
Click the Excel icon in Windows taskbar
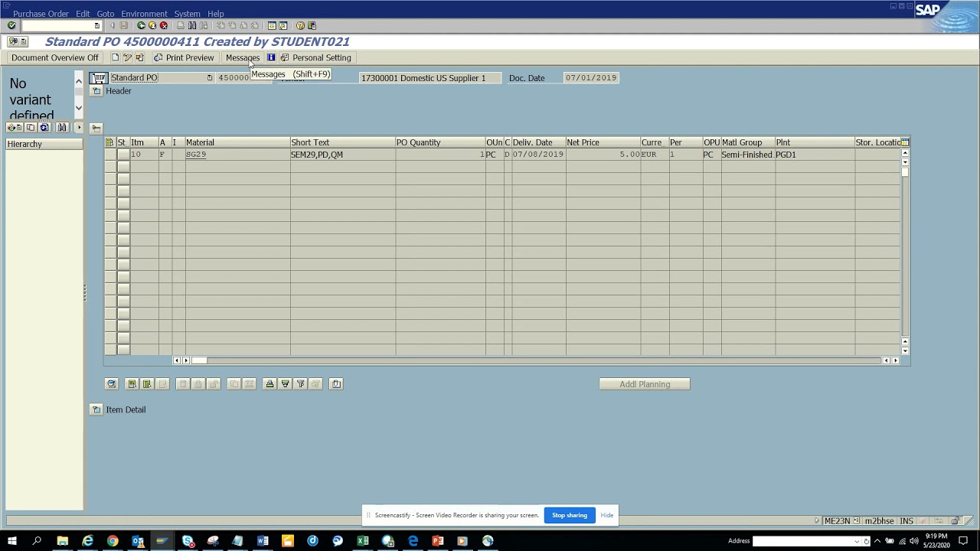pos(363,541)
